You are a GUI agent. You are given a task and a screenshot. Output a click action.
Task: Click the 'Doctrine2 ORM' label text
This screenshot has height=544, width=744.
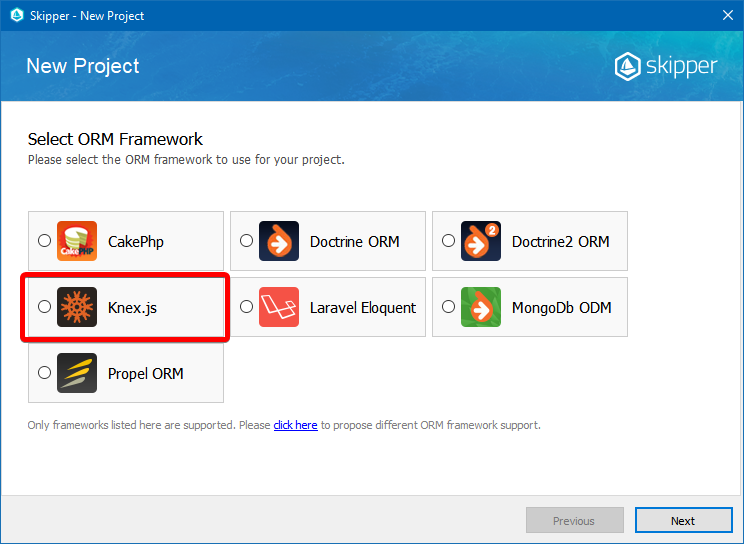coord(560,242)
